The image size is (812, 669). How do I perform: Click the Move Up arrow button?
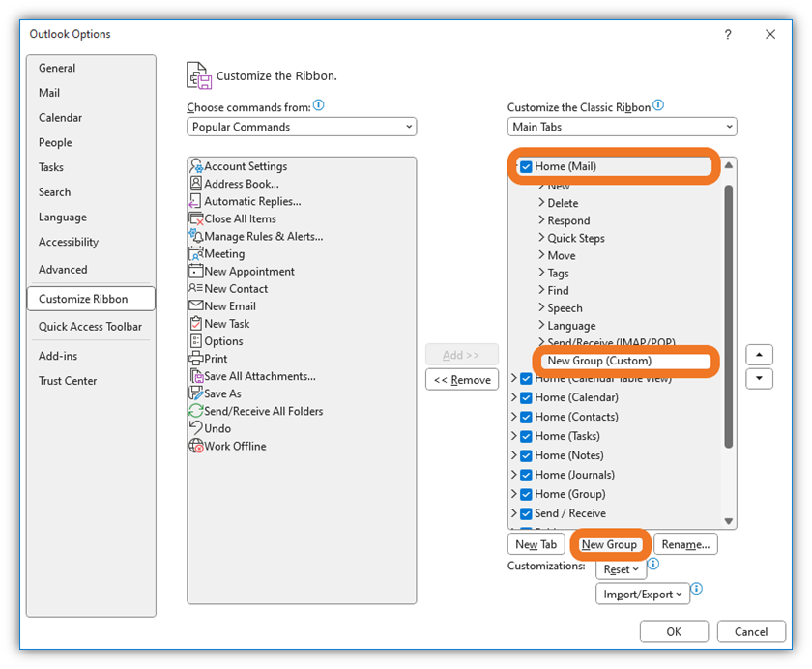coord(759,355)
